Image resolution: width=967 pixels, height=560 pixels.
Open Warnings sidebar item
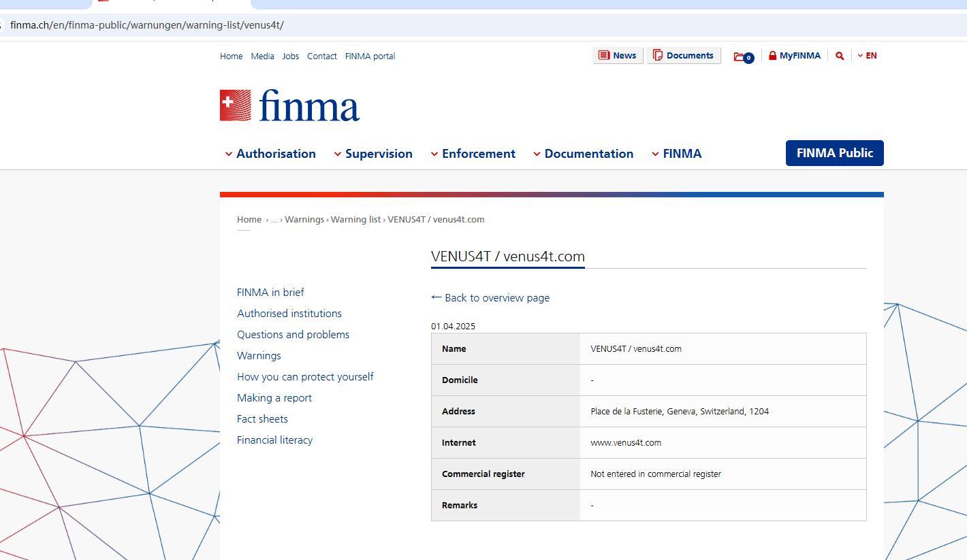point(259,356)
